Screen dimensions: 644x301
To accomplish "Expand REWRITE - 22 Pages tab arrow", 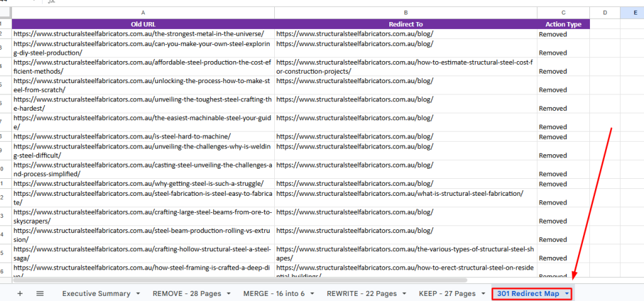I will (404, 293).
